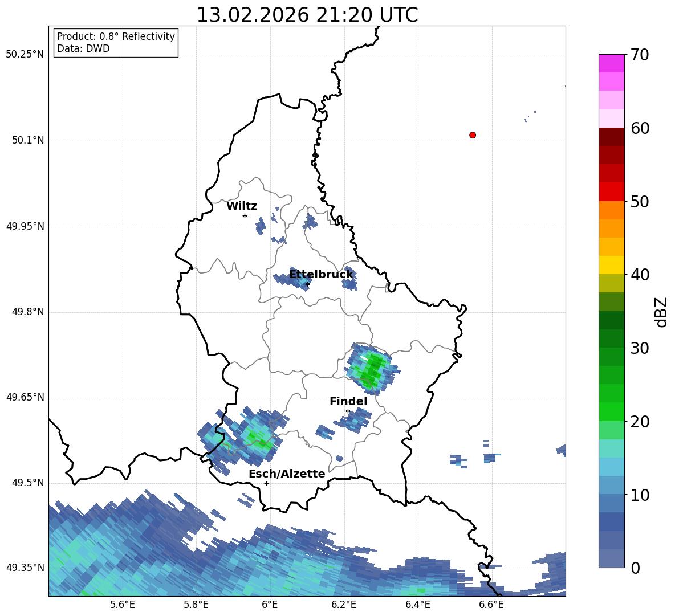
Task: Click the 6.6°E longitude label
Action: (x=491, y=605)
